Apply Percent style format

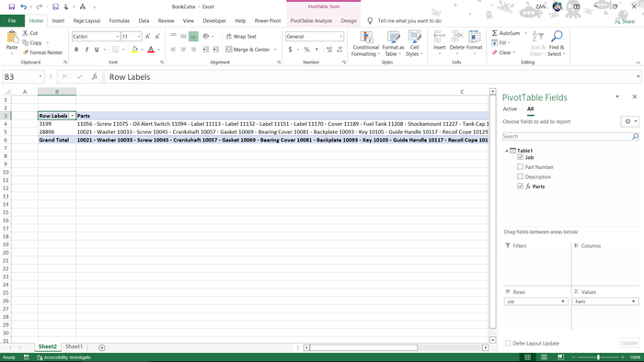306,50
